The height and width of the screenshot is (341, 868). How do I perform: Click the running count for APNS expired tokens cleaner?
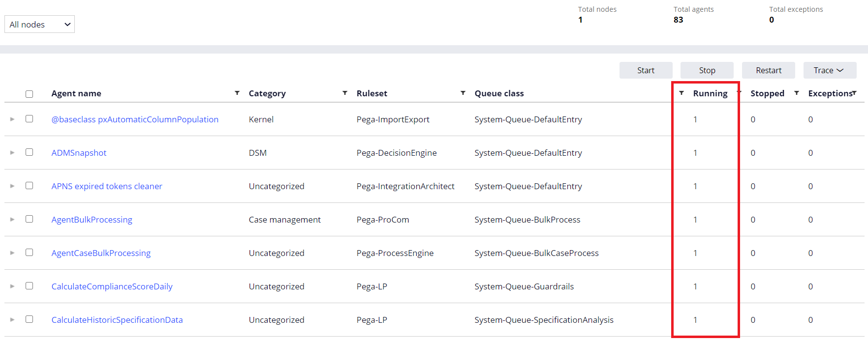(695, 186)
